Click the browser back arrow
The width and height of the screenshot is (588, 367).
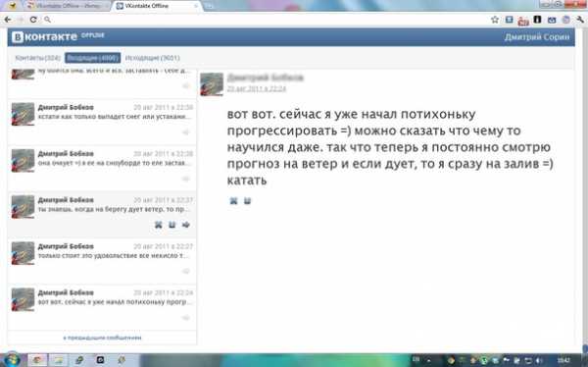click(8, 20)
